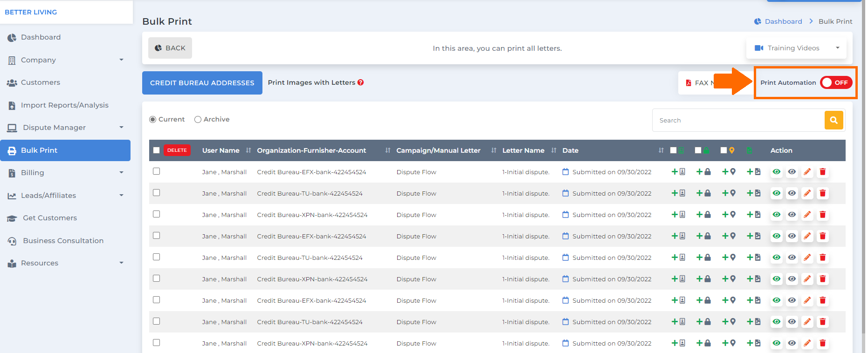Check the select-all checkbox in table header
Viewport: 868px width, 353px height.
point(157,150)
